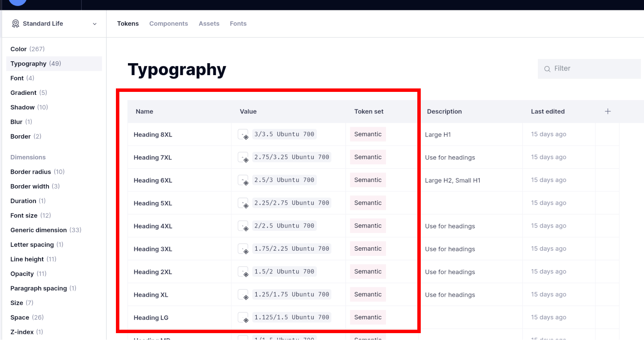
Task: Click the Semantic tag for Heading 8XL
Action: (x=368, y=134)
